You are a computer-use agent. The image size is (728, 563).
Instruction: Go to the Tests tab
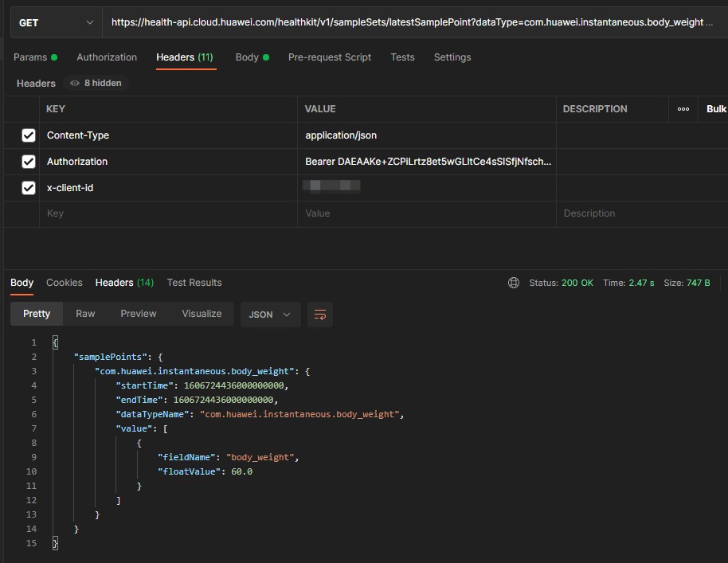click(x=402, y=57)
